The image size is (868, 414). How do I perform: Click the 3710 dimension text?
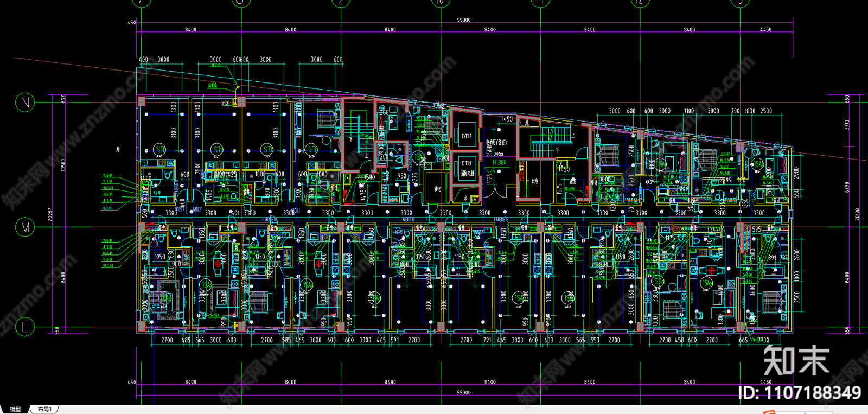click(847, 125)
